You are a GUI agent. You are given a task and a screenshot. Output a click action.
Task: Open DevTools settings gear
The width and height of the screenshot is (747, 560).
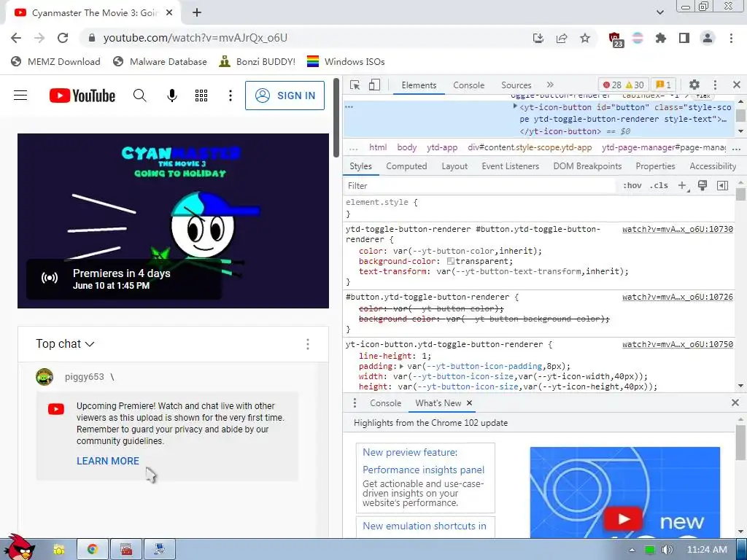(x=694, y=85)
